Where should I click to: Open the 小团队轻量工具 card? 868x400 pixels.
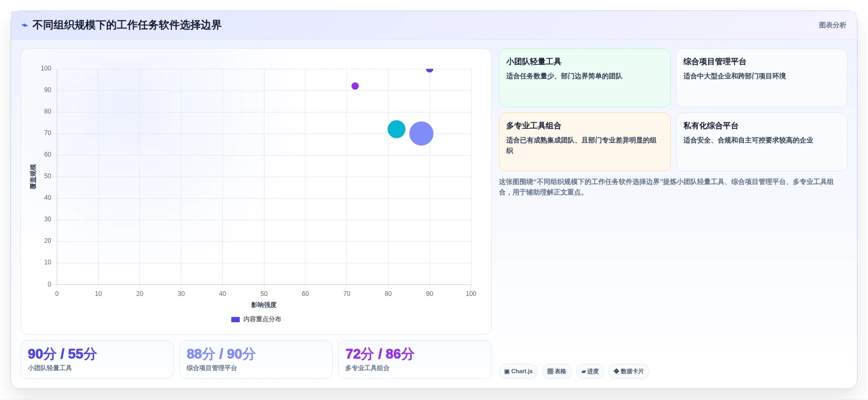click(x=585, y=78)
